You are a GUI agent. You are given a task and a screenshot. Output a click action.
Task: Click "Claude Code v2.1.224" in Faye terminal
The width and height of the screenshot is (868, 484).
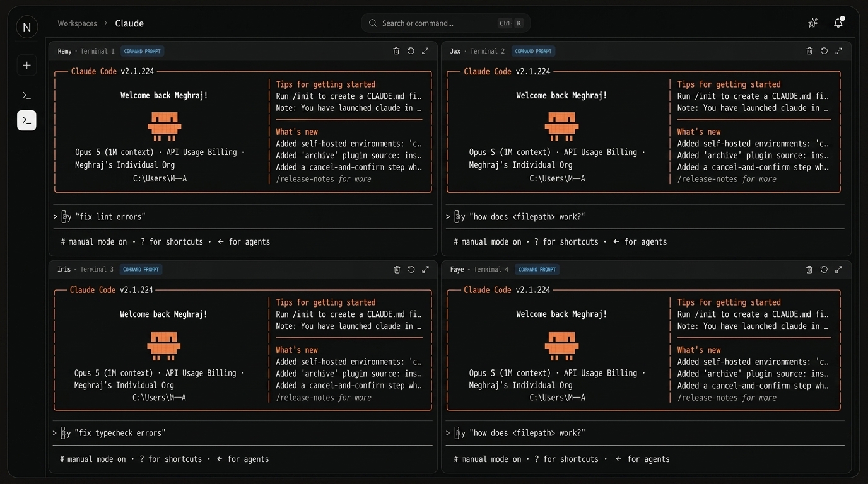507,290
